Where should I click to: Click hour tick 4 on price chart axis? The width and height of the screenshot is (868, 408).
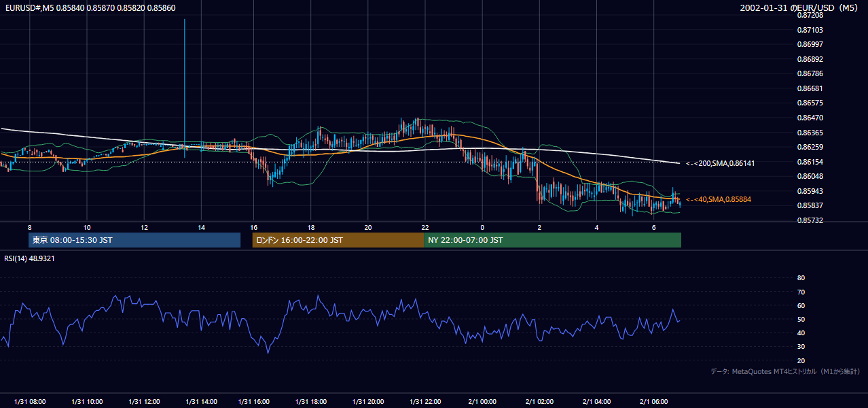tap(596, 227)
